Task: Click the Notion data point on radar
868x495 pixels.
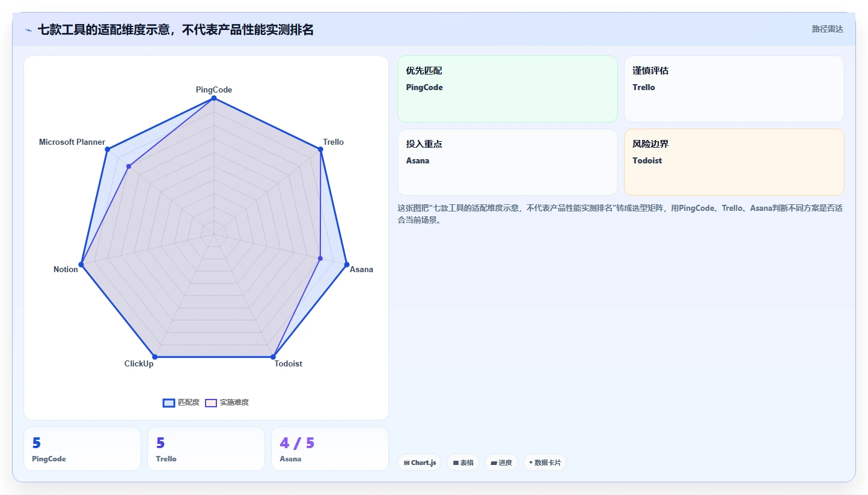Action: [x=81, y=264]
